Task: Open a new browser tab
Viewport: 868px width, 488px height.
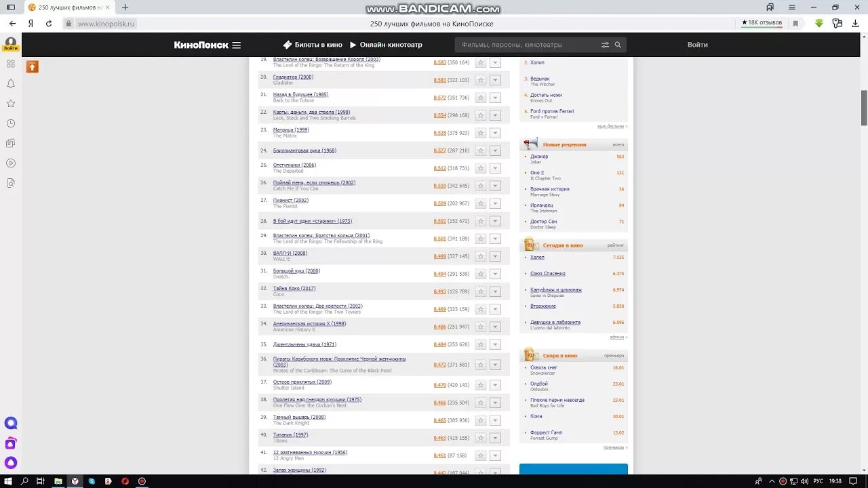Action: (125, 7)
